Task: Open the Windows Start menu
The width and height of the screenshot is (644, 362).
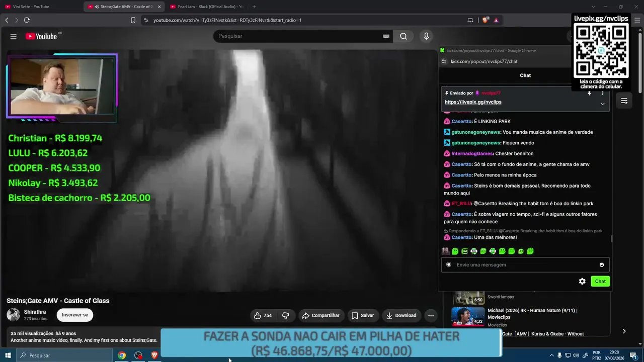Action: 8,355
